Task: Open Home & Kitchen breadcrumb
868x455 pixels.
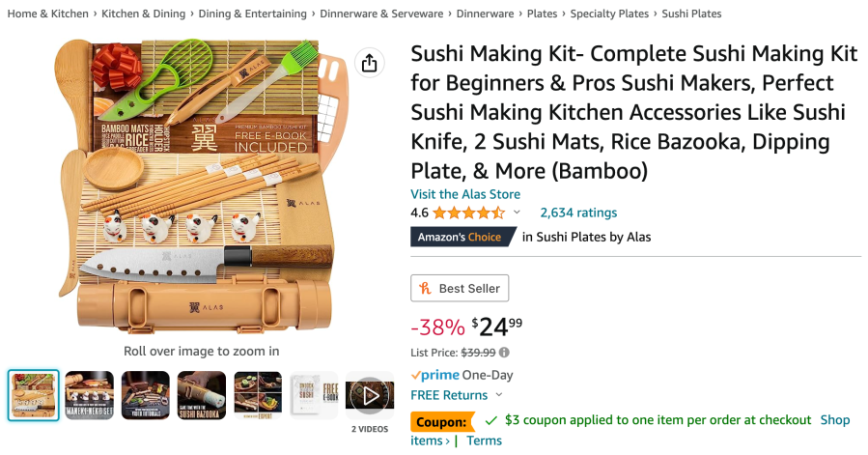Action: coord(47,14)
